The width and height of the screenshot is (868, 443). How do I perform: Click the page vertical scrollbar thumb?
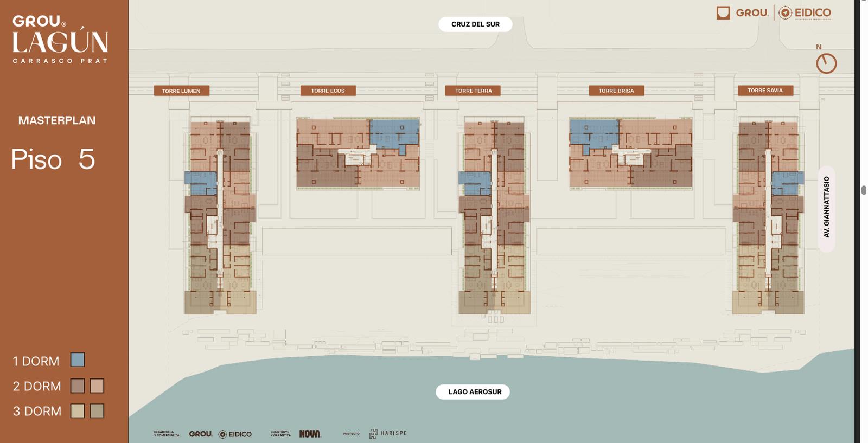pos(864,190)
